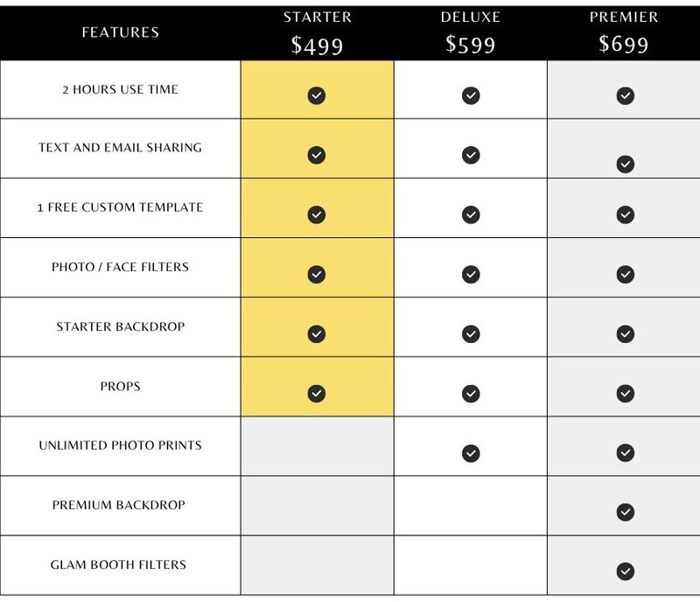This screenshot has width=700, height=602.
Task: Click Premier checkmark for Premium Backdrop
Action: tap(626, 512)
